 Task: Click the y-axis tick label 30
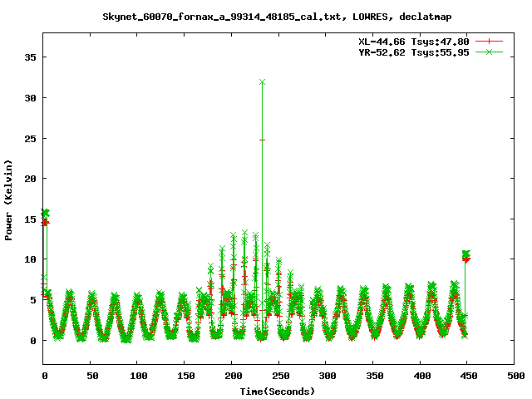tap(30, 98)
